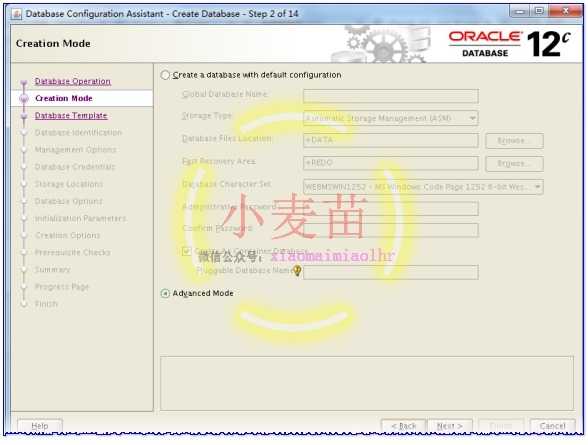Click the Management Options step
This screenshot has width=588, height=445.
[x=75, y=150]
